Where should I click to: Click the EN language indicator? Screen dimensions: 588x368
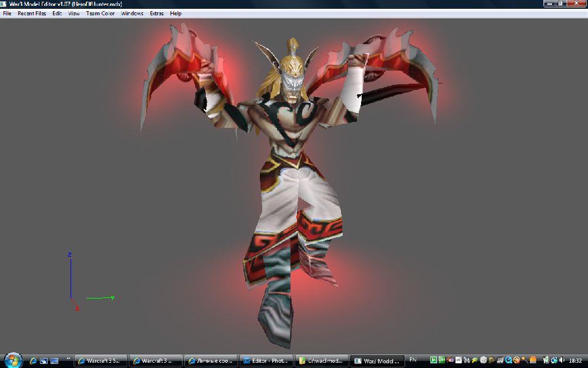click(x=413, y=360)
